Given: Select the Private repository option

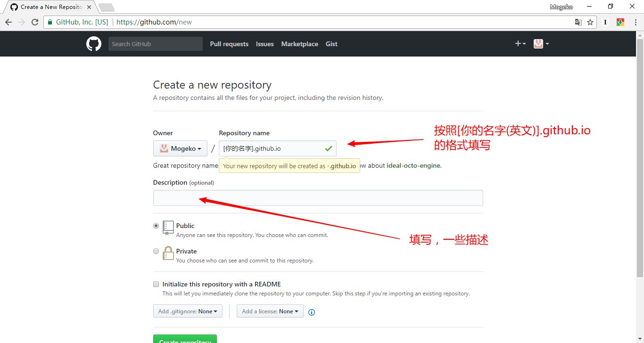Looking at the screenshot, I should coord(156,251).
